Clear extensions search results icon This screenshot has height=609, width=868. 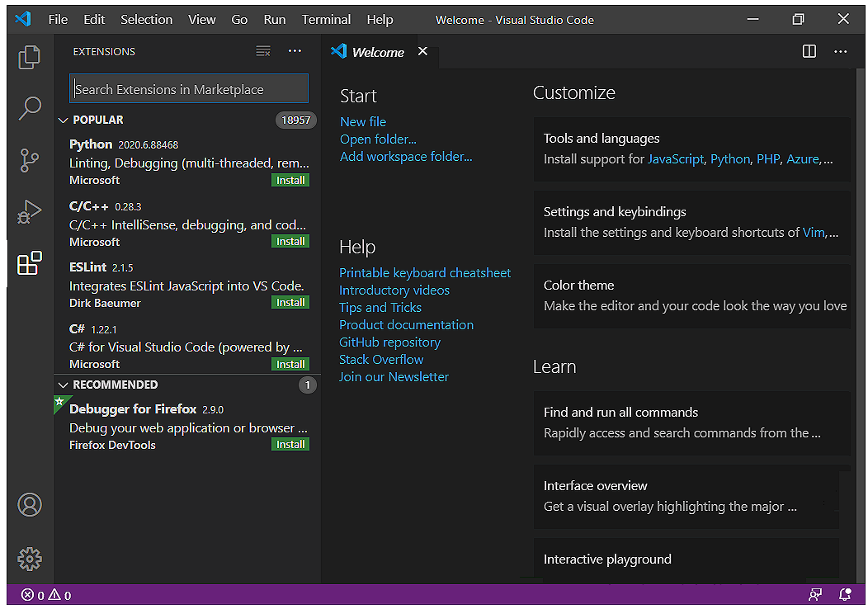tap(263, 51)
